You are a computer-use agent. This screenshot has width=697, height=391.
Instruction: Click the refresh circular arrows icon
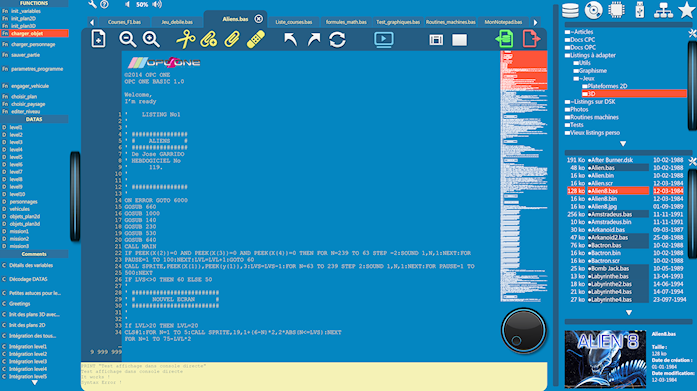pyautogui.click(x=337, y=40)
